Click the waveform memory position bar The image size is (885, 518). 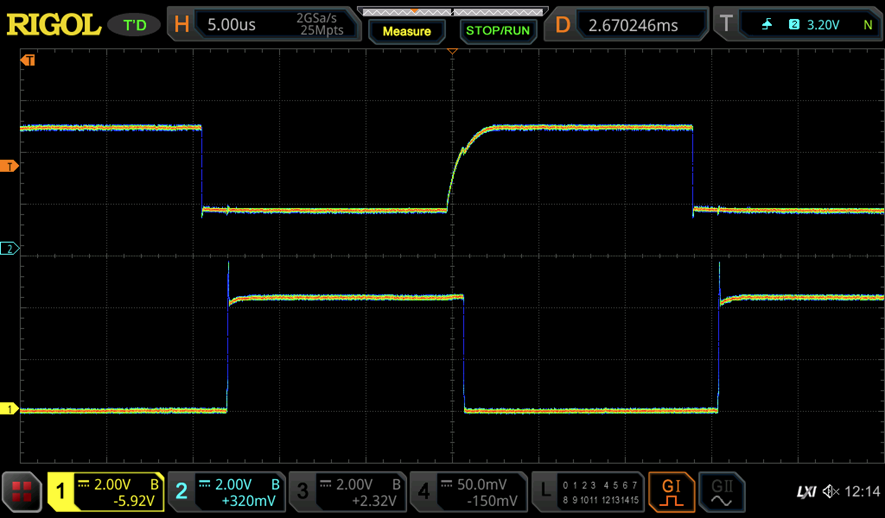[451, 12]
